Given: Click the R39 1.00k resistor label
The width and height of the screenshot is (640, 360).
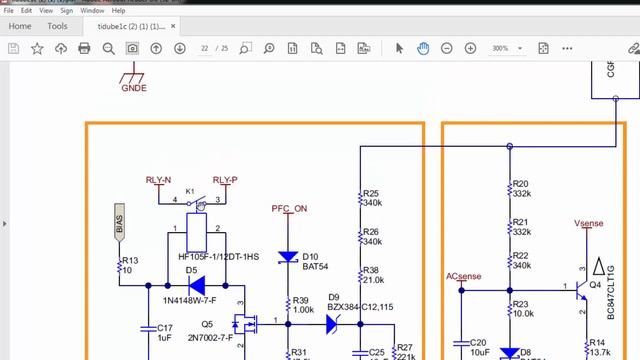Looking at the screenshot, I should pos(302,305).
